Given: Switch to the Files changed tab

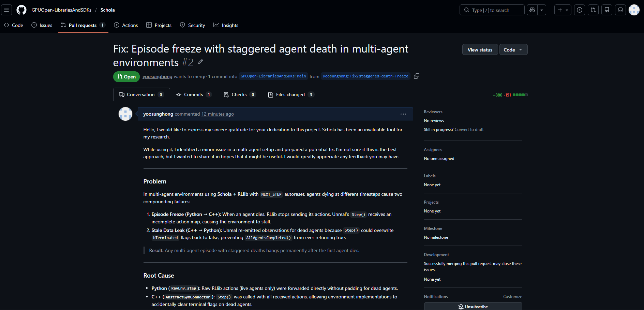Looking at the screenshot, I should point(290,94).
